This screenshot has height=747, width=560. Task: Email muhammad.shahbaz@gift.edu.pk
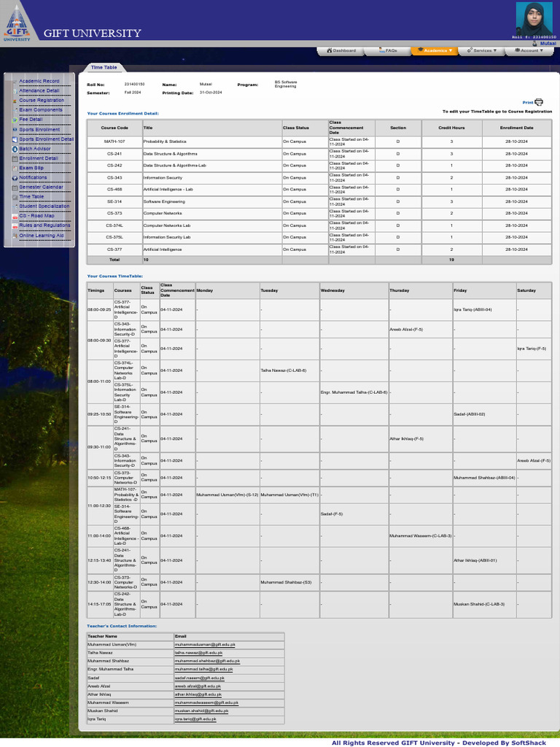coord(207,661)
